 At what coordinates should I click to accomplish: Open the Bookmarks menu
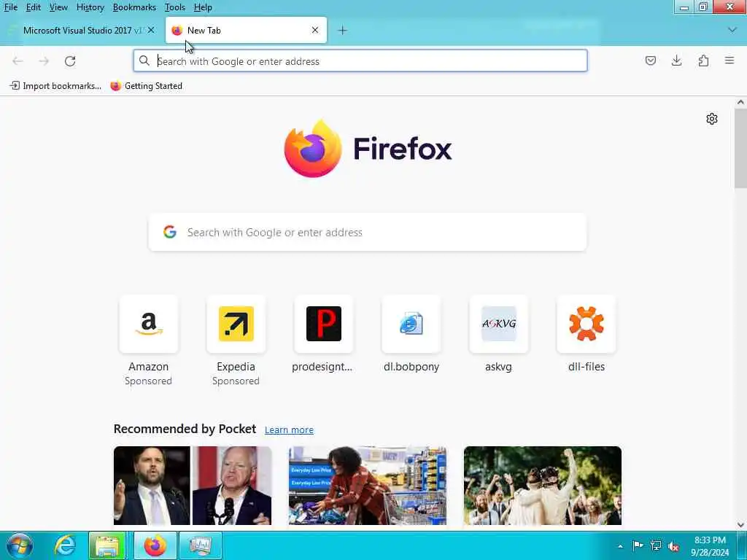point(134,7)
